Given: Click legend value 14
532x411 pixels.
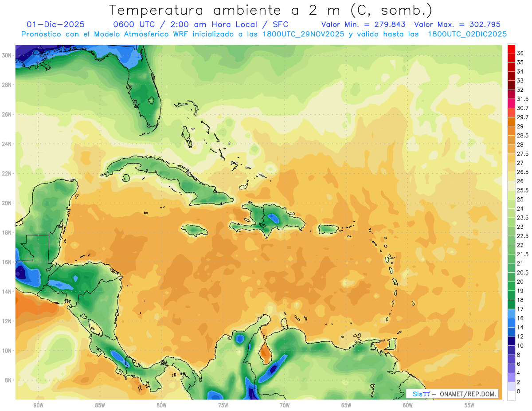Looking at the screenshot, I should [520, 327].
